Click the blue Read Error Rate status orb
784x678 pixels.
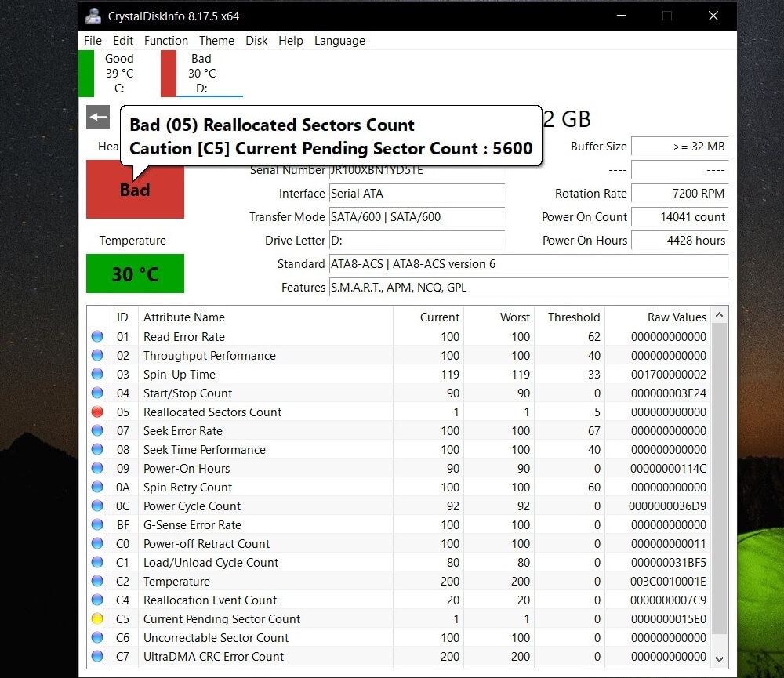click(x=97, y=336)
